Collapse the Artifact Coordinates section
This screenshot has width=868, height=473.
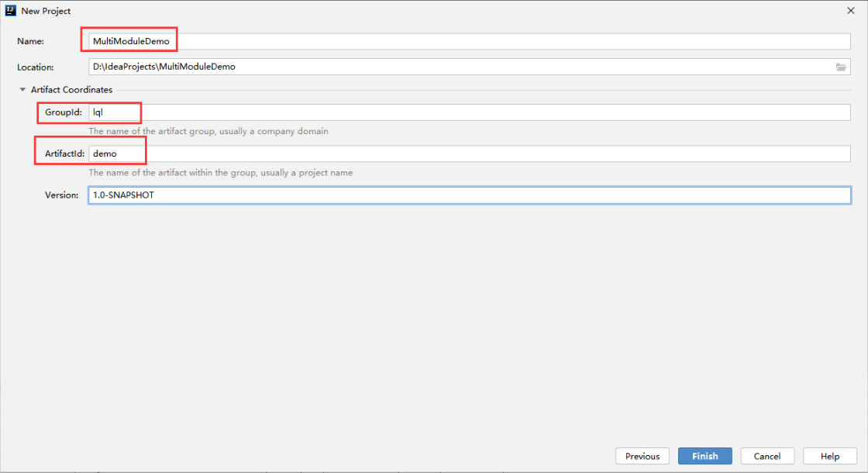(x=22, y=90)
